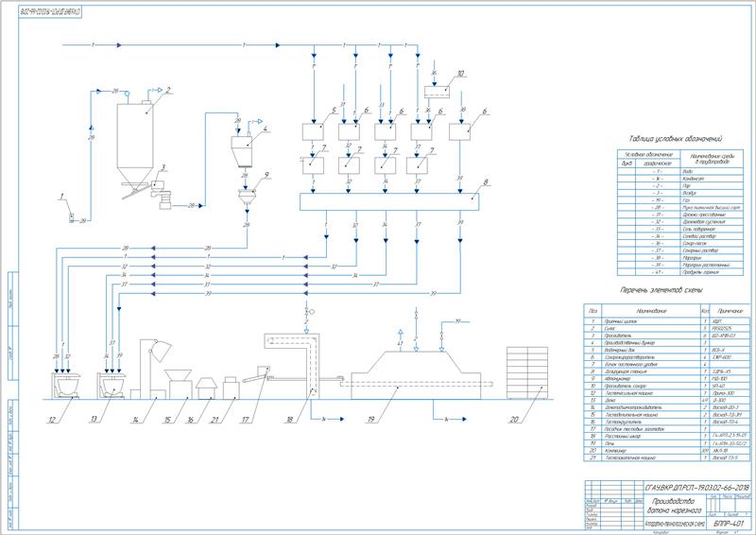The image size is (756, 535).
Task: Select the dissolver box fed by line 31
Action: coord(349,132)
